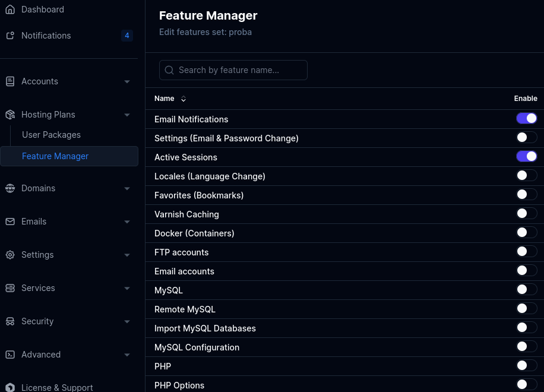Click the Emails envelope icon

click(x=10, y=222)
